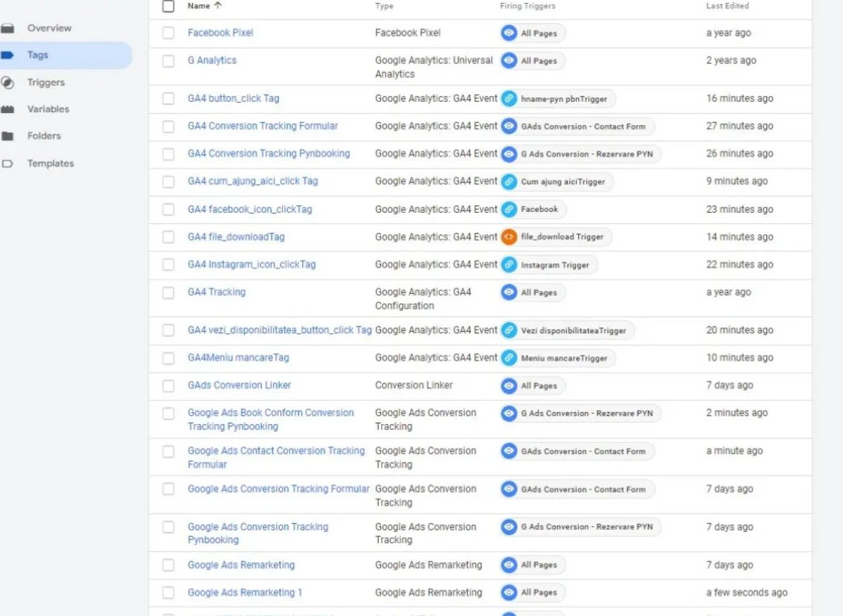
Task: Open the Templates section
Action: click(51, 164)
